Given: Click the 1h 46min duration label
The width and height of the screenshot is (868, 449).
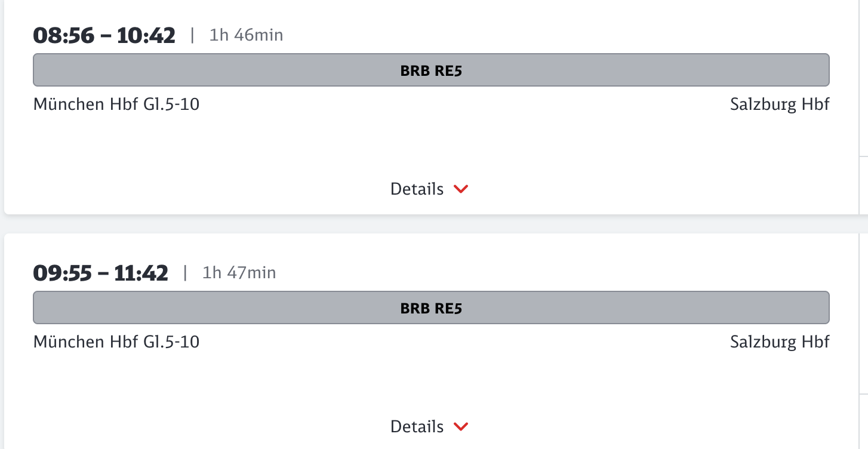Looking at the screenshot, I should pyautogui.click(x=245, y=35).
